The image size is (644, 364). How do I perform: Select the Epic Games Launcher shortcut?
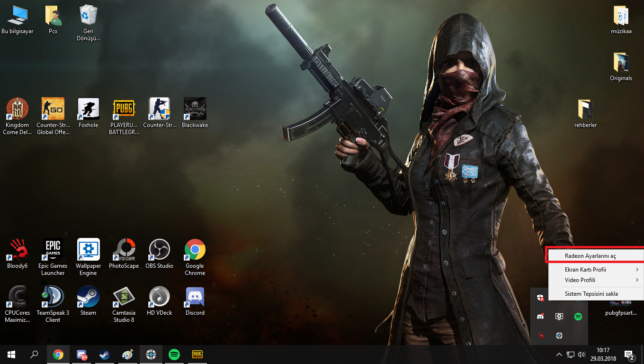53,257
